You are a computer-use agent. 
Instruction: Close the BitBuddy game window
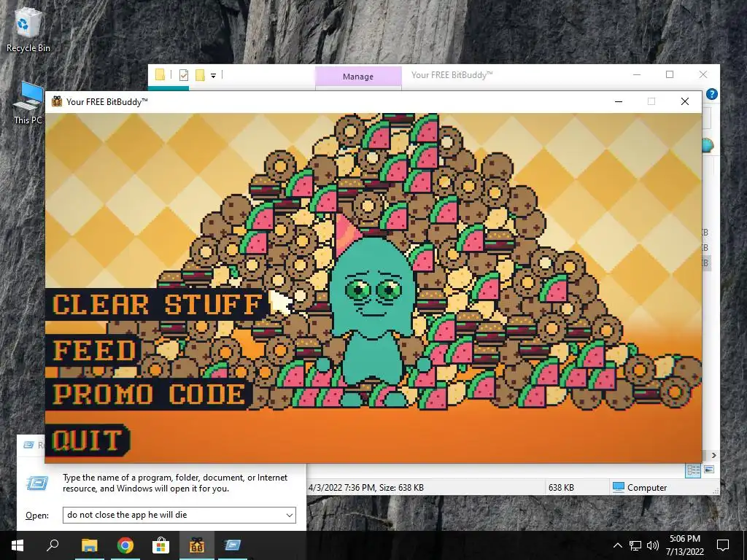(x=684, y=101)
